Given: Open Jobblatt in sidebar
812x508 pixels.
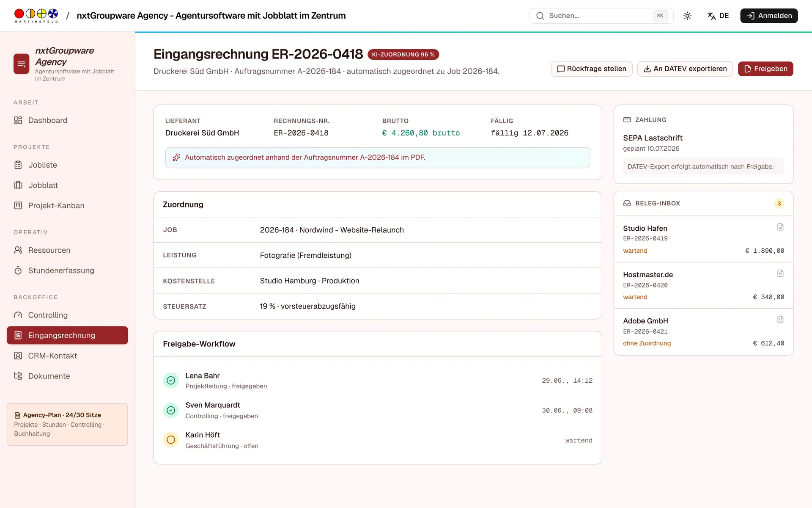Looking at the screenshot, I should pos(67,185).
